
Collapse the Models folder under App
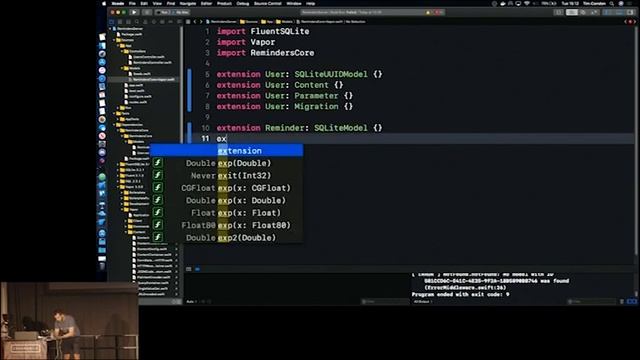(122, 68)
